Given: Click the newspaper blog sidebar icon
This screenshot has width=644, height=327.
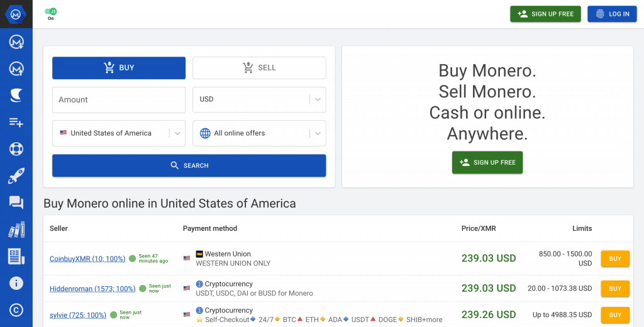Looking at the screenshot, I should point(16,257).
